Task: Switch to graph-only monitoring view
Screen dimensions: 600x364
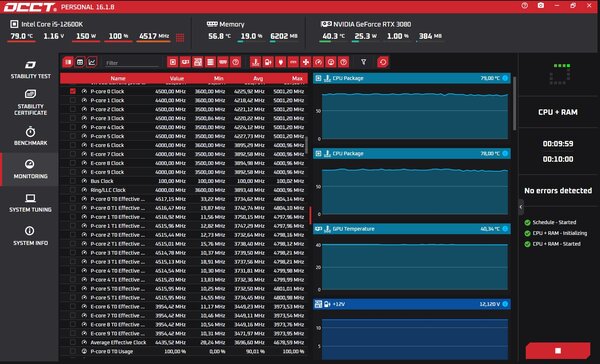Action: [92, 62]
